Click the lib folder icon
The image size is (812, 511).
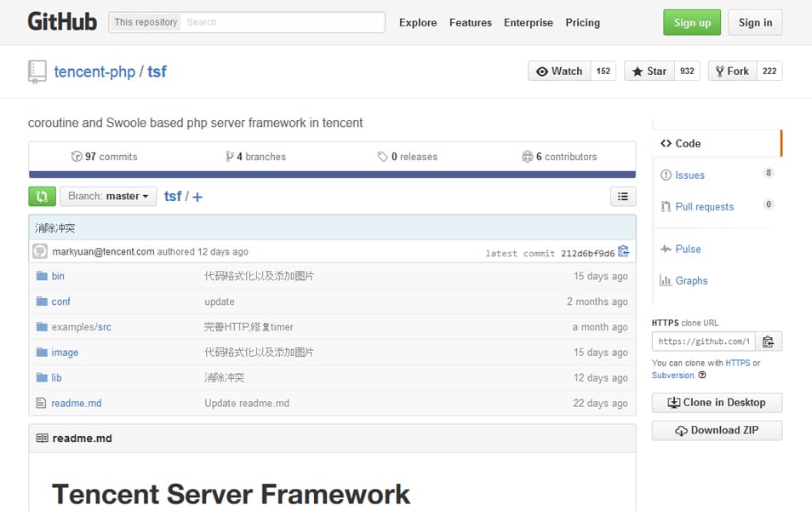[42, 377]
